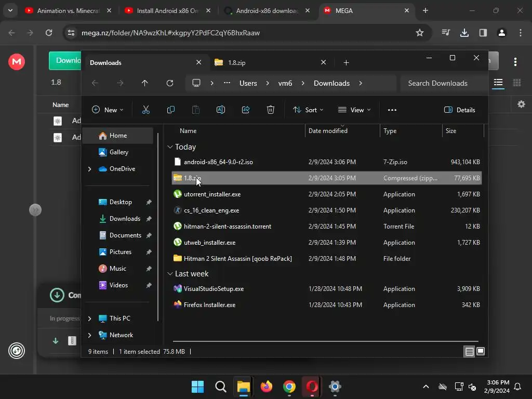The height and width of the screenshot is (399, 532).
Task: Click the This PC monitor icon in address bar
Action: 196,83
